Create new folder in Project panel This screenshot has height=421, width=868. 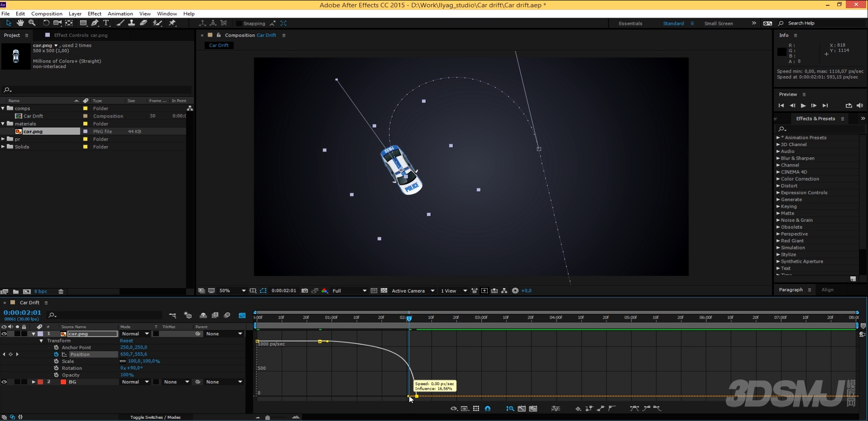tap(16, 292)
